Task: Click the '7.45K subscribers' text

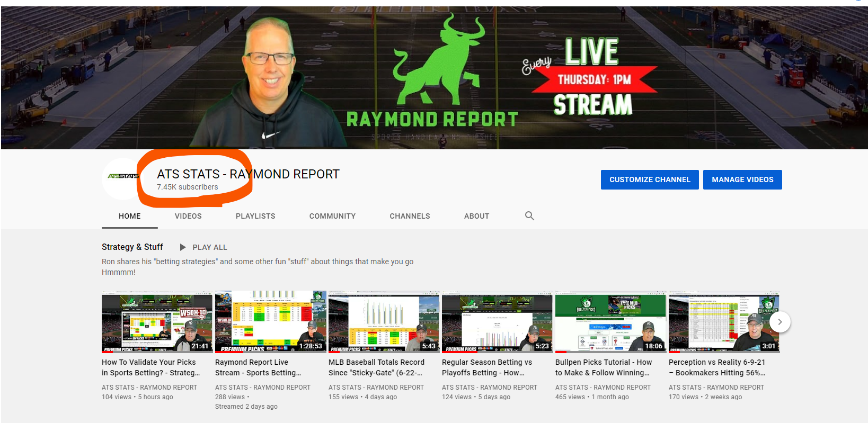Action: coord(187,187)
